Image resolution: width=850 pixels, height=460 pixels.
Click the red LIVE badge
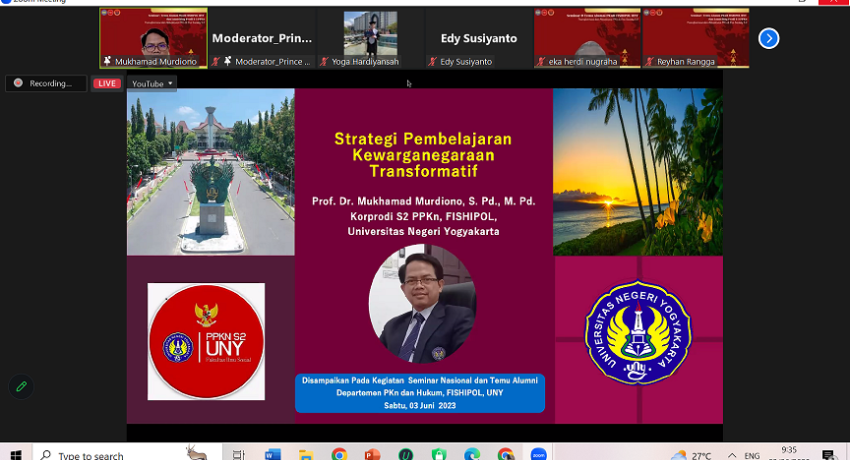click(x=107, y=83)
